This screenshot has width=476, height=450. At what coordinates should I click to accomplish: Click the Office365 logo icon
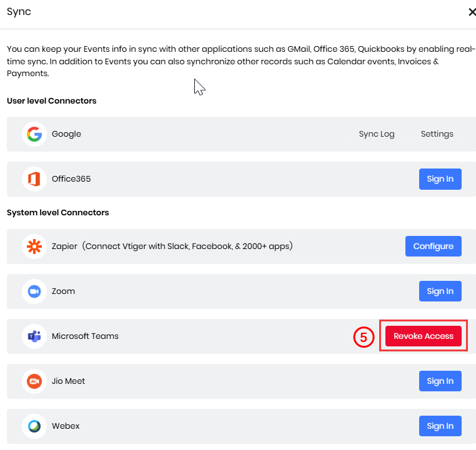34,179
